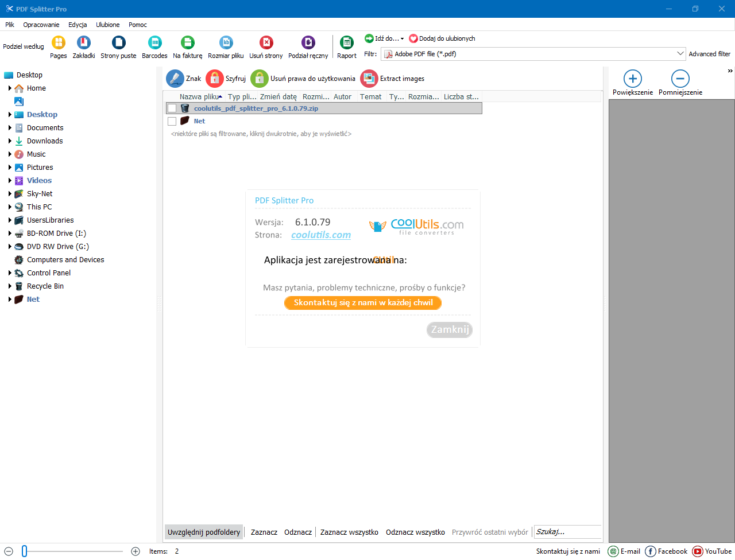Open the Edycja menu
735x560 pixels.
click(78, 25)
